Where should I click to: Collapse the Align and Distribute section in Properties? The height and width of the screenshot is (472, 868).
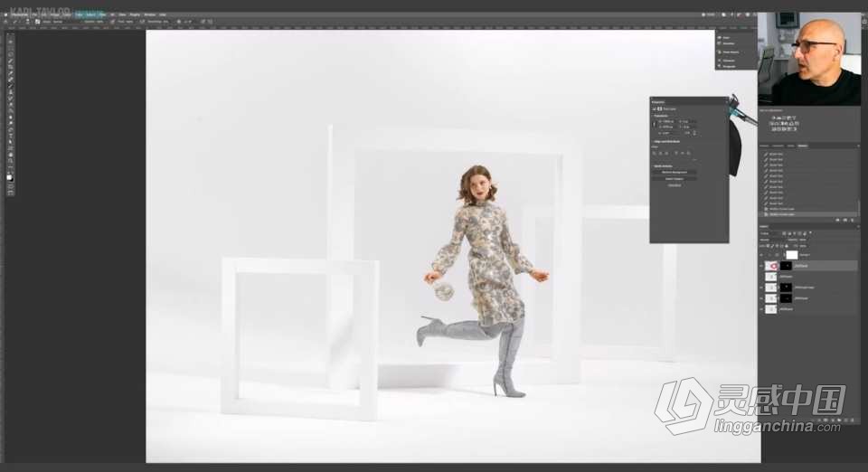[653, 142]
